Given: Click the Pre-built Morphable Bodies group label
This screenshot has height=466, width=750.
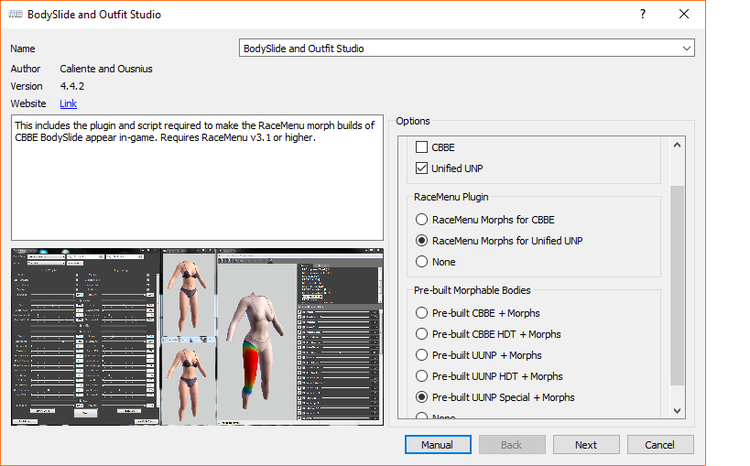Looking at the screenshot, I should [472, 290].
